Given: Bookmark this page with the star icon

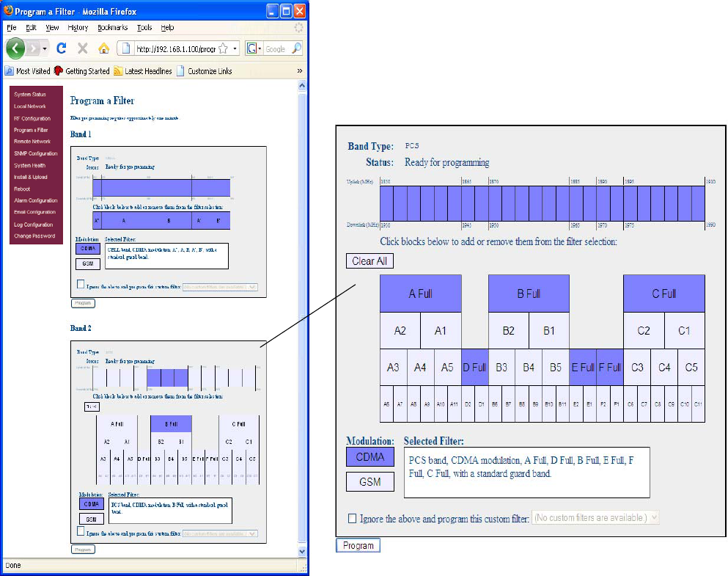Looking at the screenshot, I should tap(224, 48).
